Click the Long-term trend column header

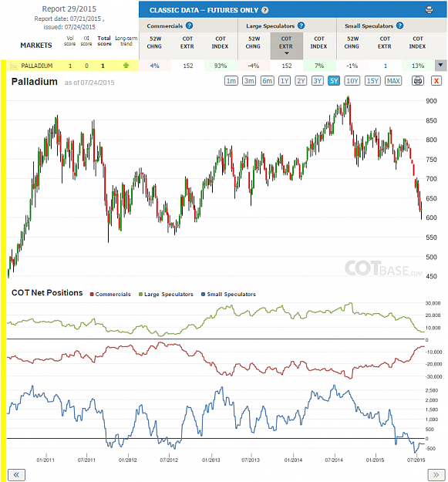[x=126, y=41]
